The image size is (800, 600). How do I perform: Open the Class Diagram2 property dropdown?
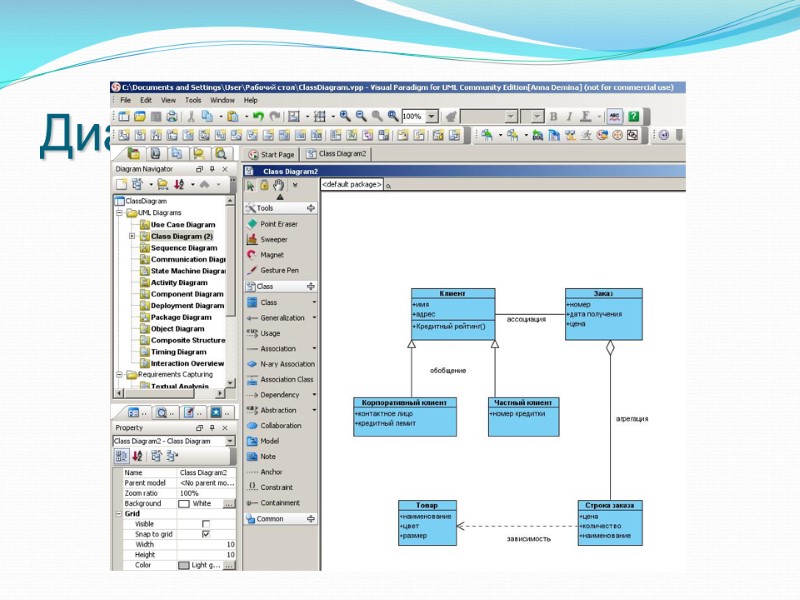click(x=230, y=441)
